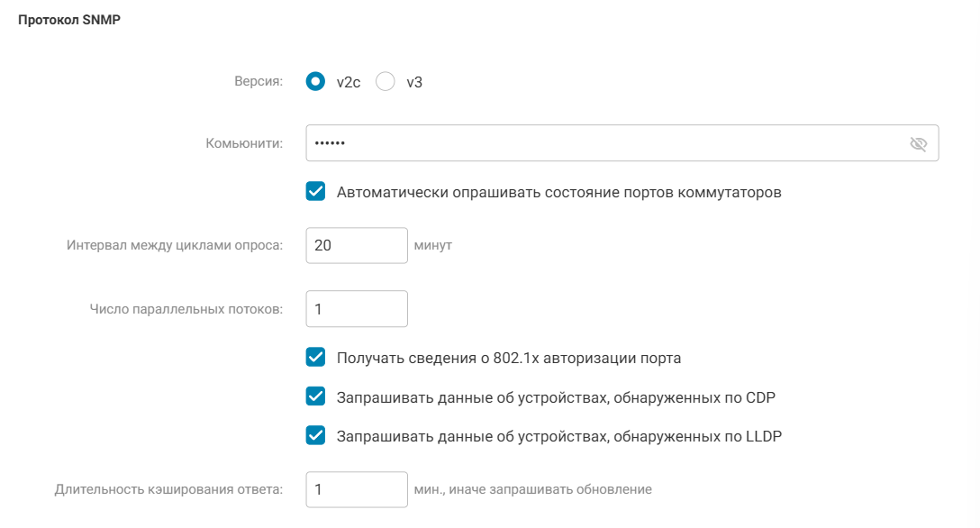Click the "v3" text label
Screen dimensions: 980x528
(414, 82)
